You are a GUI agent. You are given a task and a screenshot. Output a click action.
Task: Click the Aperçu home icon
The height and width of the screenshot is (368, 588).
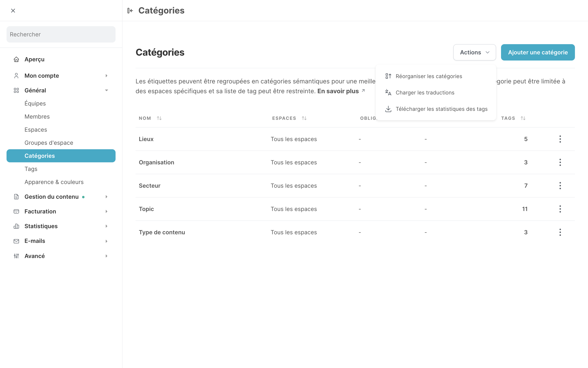[16, 59]
